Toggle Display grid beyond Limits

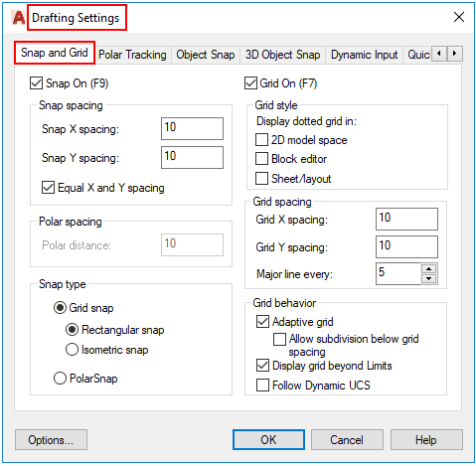[x=262, y=366]
